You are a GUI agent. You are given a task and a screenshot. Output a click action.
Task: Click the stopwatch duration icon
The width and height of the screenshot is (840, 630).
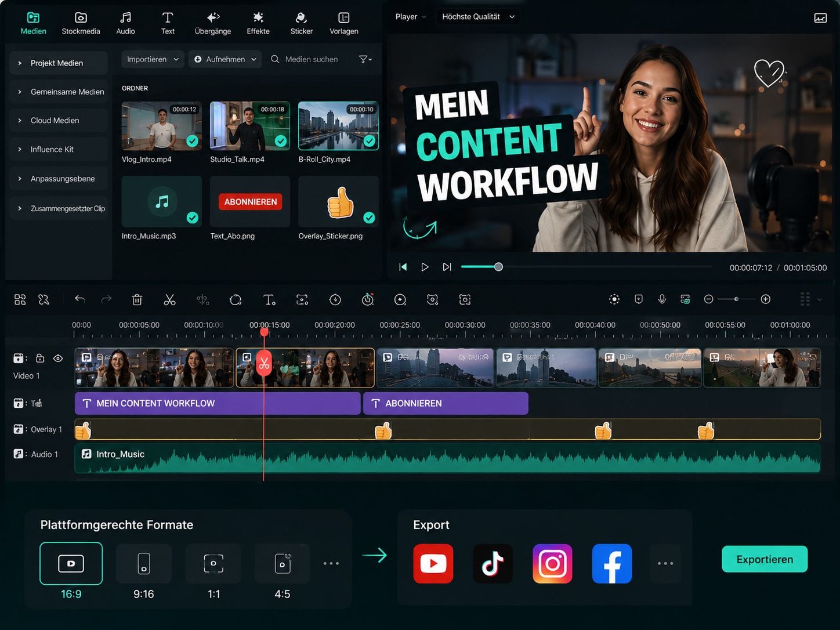click(x=368, y=299)
